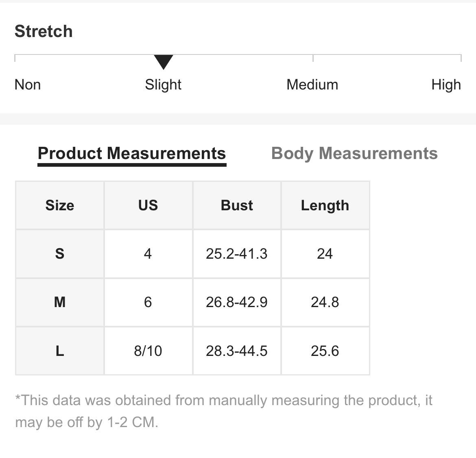Select the size M row label
Screen dimensions: 476x458
tap(60, 302)
